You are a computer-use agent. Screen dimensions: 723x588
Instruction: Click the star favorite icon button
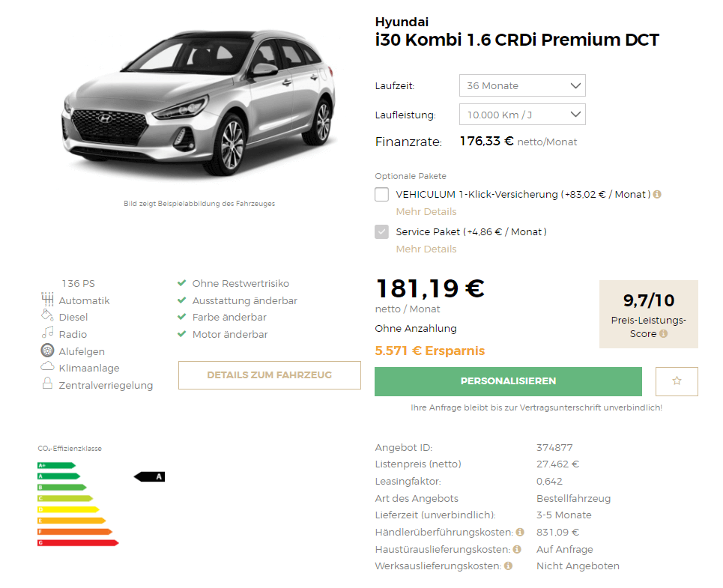[x=677, y=381]
